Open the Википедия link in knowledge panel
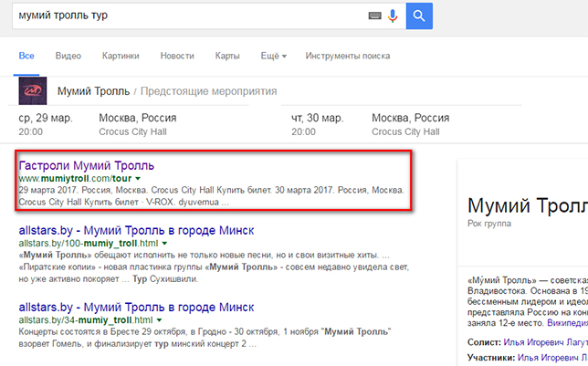This screenshot has width=588, height=366. pyautogui.click(x=567, y=322)
